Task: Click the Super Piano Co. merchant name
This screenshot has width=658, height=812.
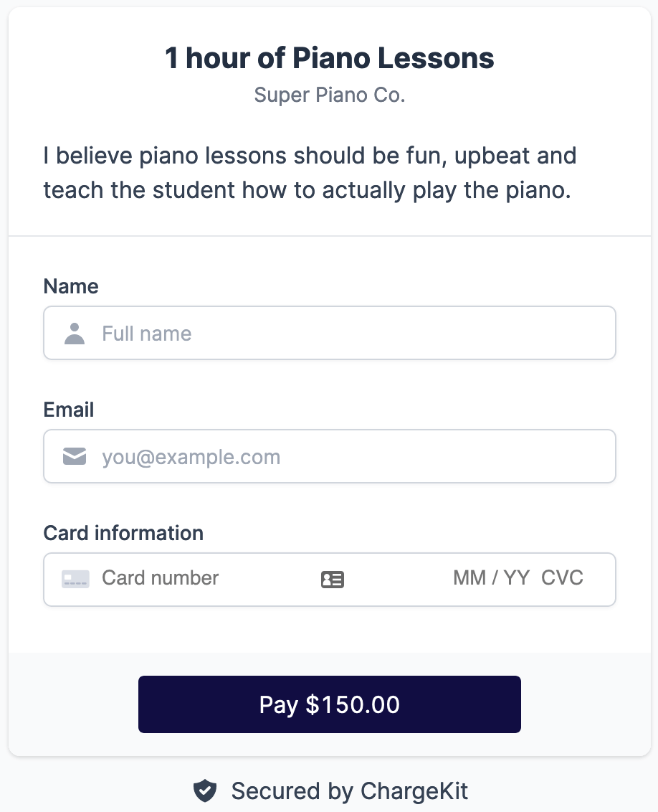Action: 330,95
